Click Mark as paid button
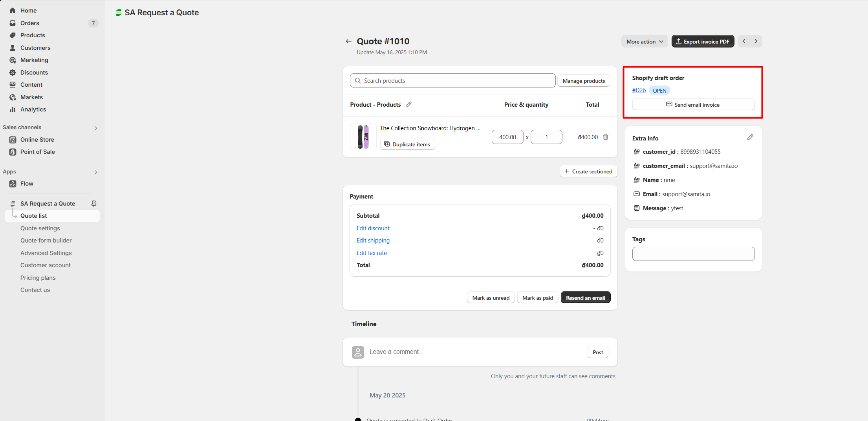This screenshot has height=421, width=868. [x=538, y=298]
